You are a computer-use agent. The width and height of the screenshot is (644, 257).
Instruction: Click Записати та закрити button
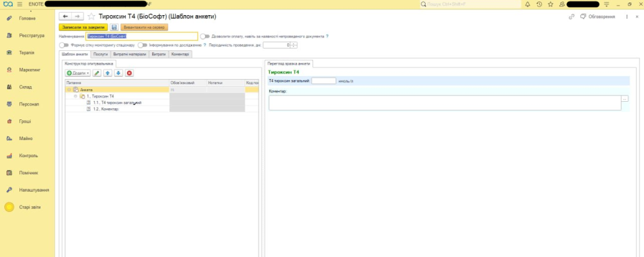(x=84, y=27)
